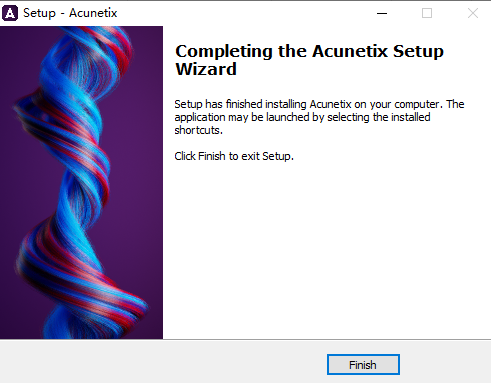Click the empty title bar between title and minimize
The width and height of the screenshot is (491, 383).
click(247, 13)
